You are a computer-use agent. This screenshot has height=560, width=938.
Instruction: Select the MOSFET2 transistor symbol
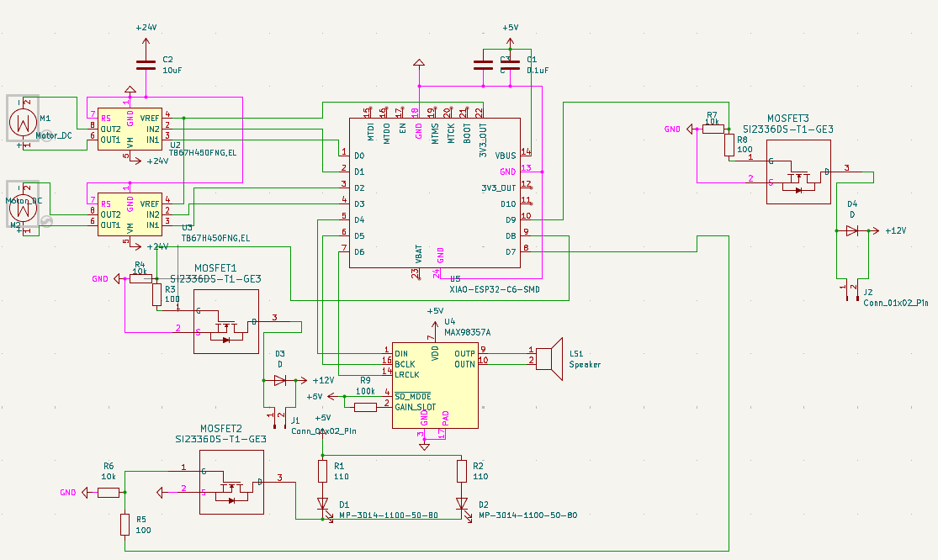coord(231,482)
